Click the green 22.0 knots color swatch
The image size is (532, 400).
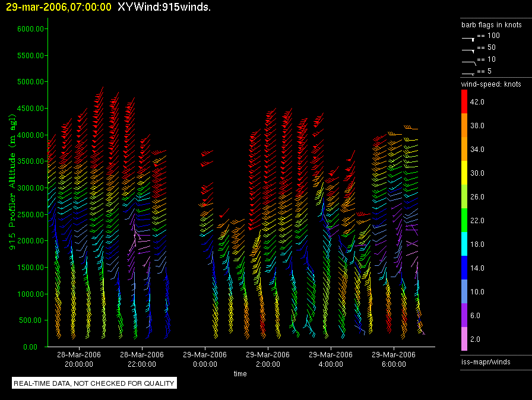pos(465,220)
